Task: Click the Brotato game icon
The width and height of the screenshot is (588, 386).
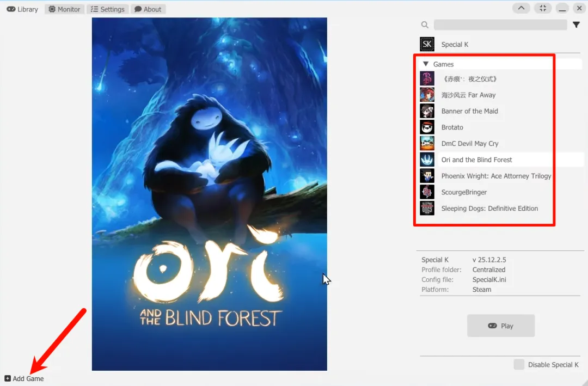Action: coord(427,127)
